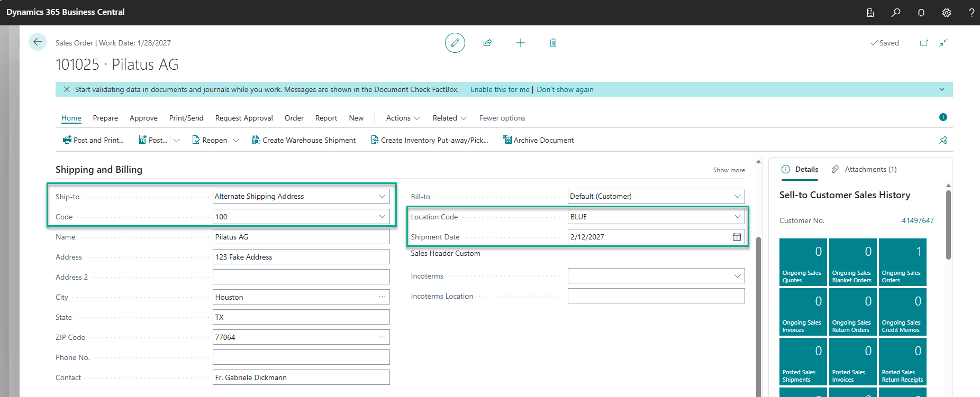Click the Reopen action

(210, 140)
